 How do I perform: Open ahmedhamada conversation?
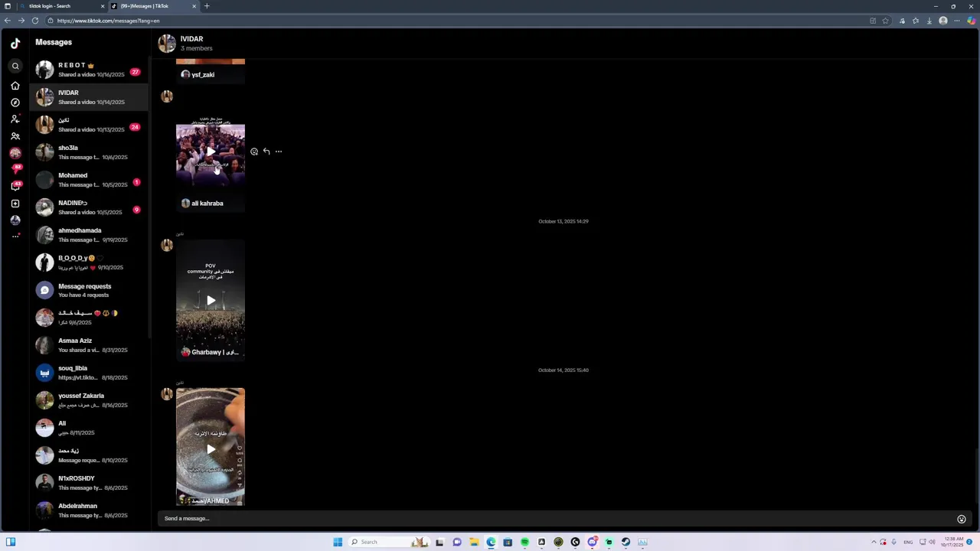(x=90, y=235)
